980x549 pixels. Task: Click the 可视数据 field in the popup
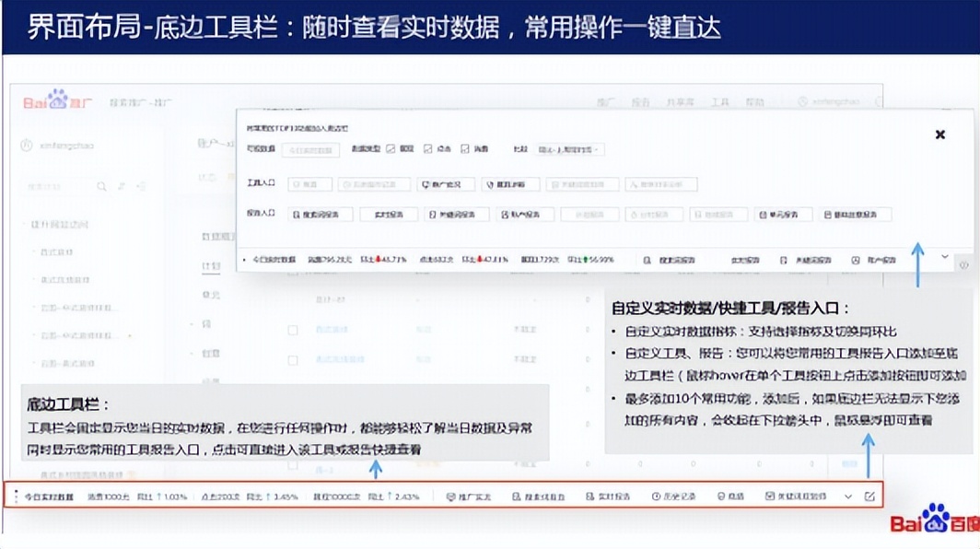click(x=310, y=150)
